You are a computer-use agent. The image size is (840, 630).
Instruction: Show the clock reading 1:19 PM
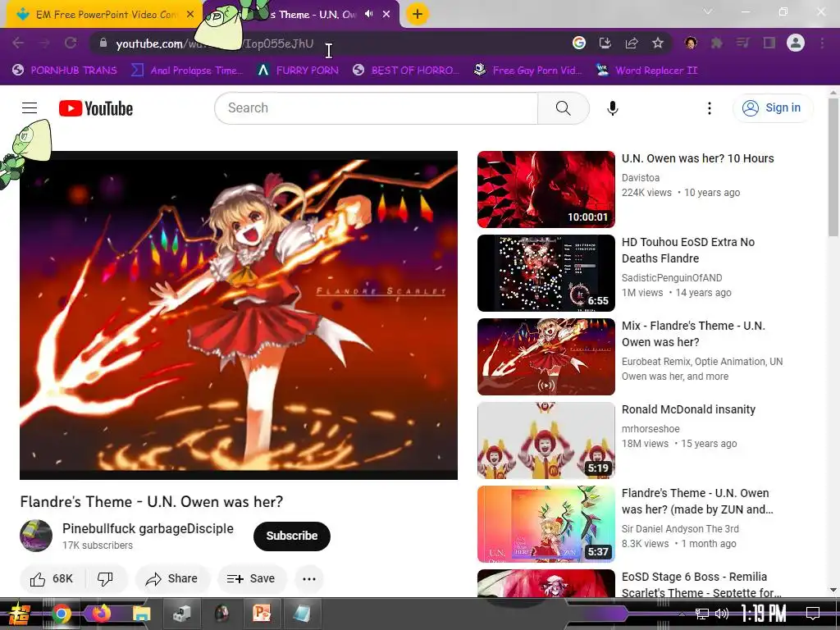coord(764,614)
